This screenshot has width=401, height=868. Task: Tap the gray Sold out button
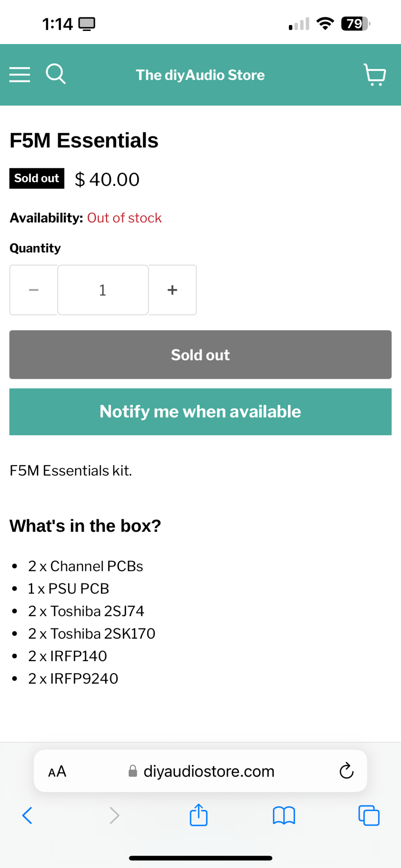click(200, 355)
